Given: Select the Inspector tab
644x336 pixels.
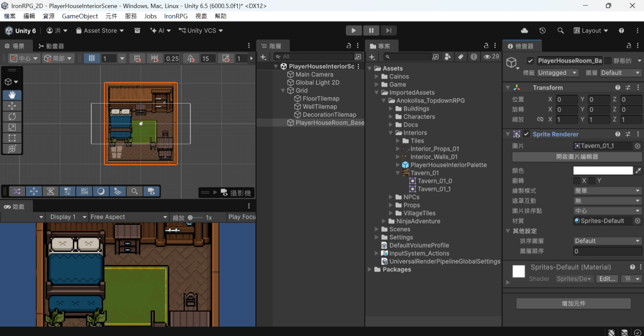Looking at the screenshot, I should [521, 46].
